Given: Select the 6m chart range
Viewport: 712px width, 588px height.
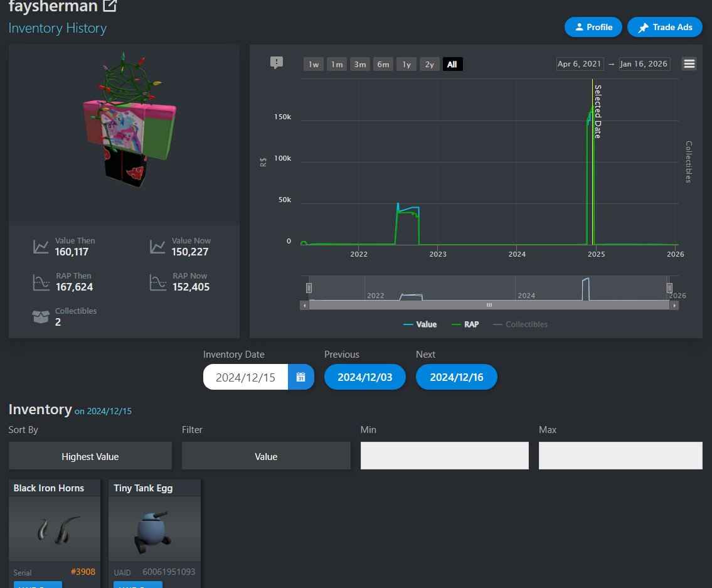Looking at the screenshot, I should pos(383,64).
